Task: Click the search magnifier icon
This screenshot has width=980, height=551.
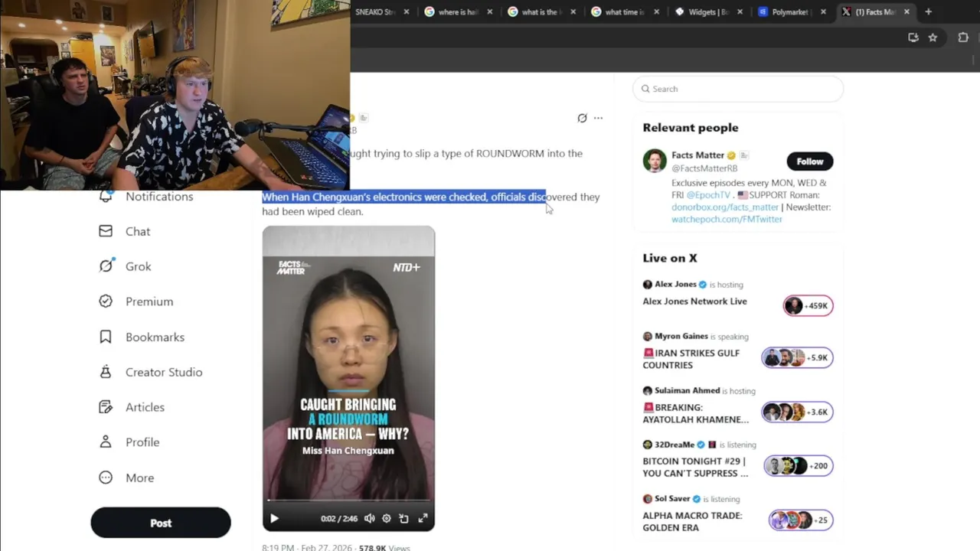Action: (645, 89)
